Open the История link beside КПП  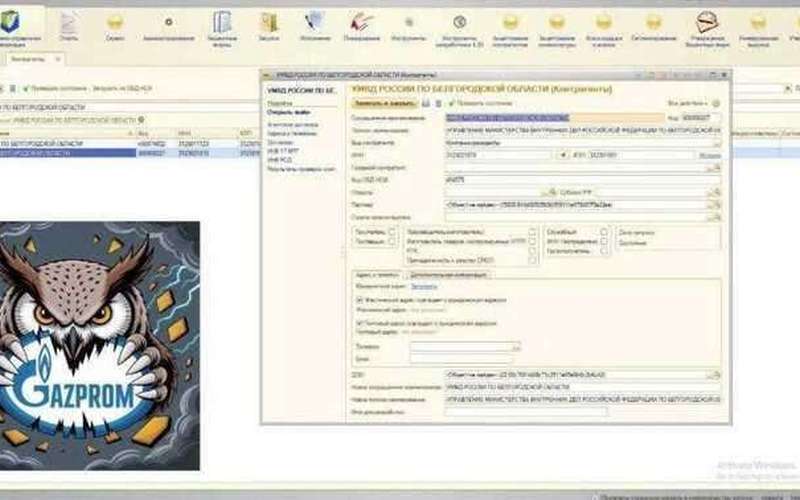point(710,156)
